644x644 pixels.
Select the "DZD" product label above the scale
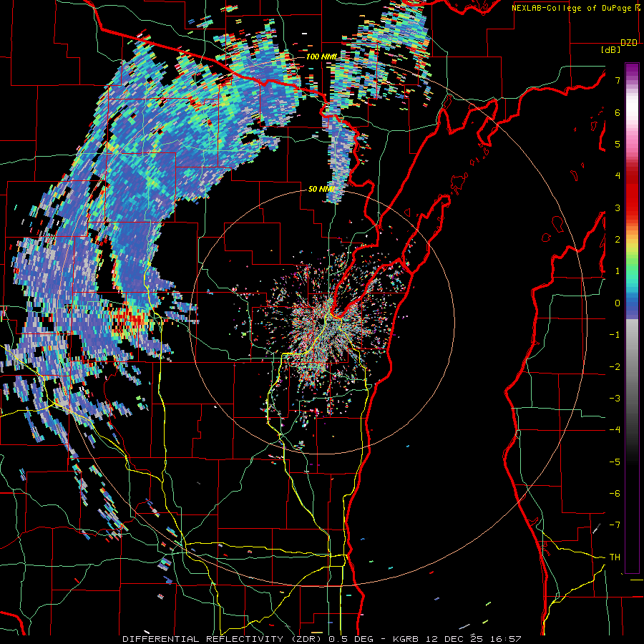click(628, 43)
